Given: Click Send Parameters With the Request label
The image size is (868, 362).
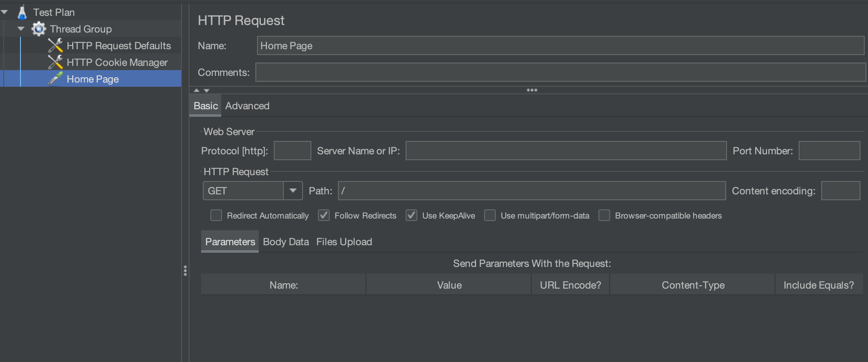Looking at the screenshot, I should click(532, 264).
